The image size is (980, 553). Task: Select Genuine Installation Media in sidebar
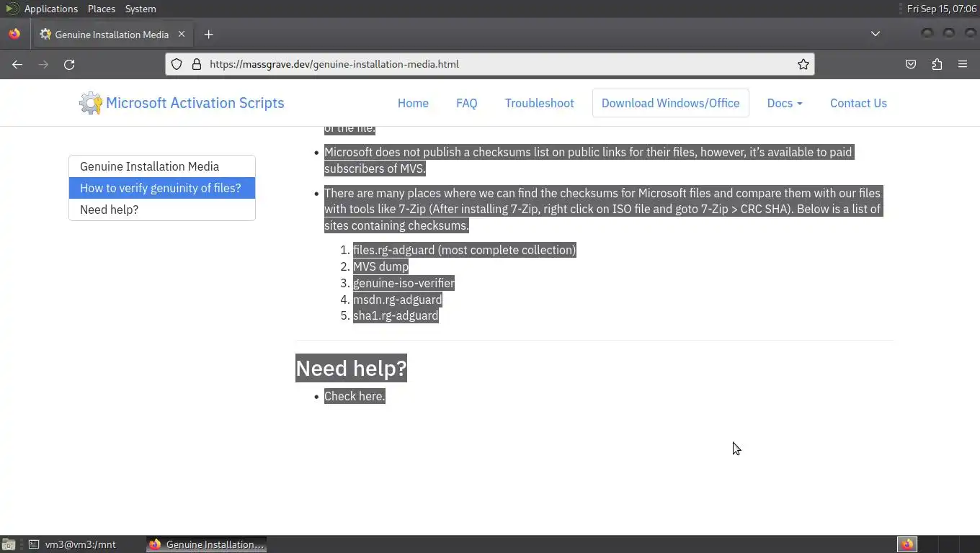[x=162, y=166]
